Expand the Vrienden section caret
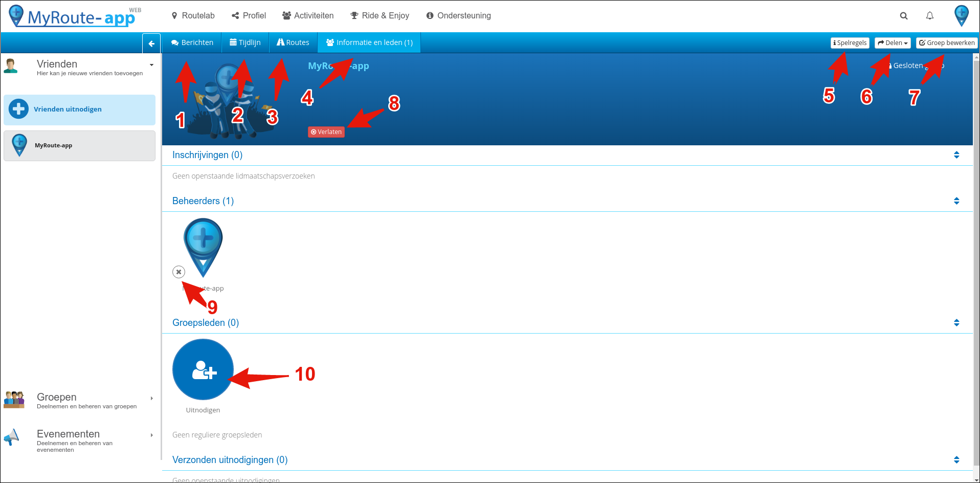Image resolution: width=980 pixels, height=483 pixels. click(x=151, y=65)
